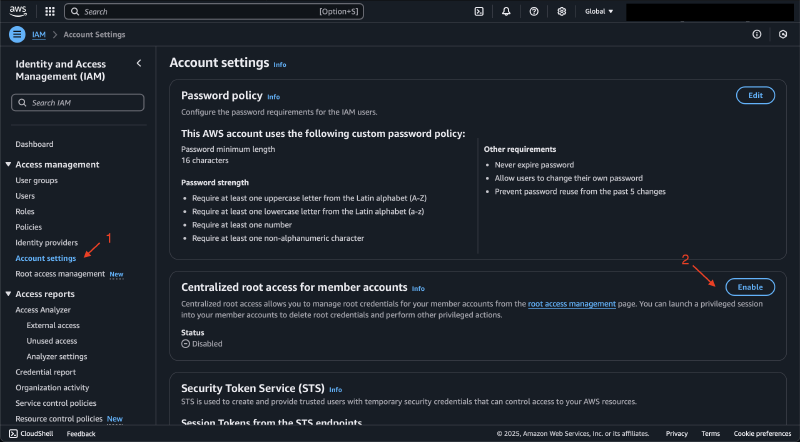Image resolution: width=800 pixels, height=442 pixels.
Task: Collapse the Access reports section
Action: [x=8, y=294]
